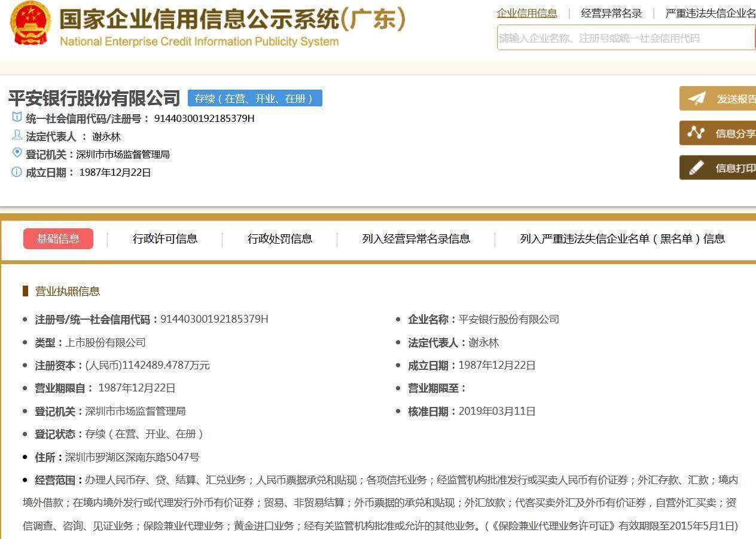Select the 企业信用信息 search category
756x539 pixels.
[527, 13]
